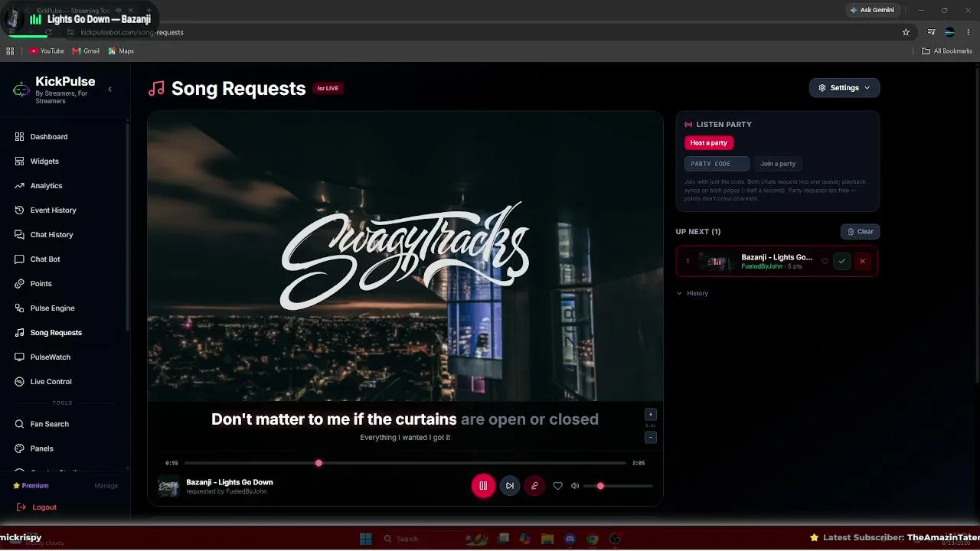Viewport: 980px width, 551px height.
Task: Open Discord from the taskbar
Action: (x=570, y=539)
